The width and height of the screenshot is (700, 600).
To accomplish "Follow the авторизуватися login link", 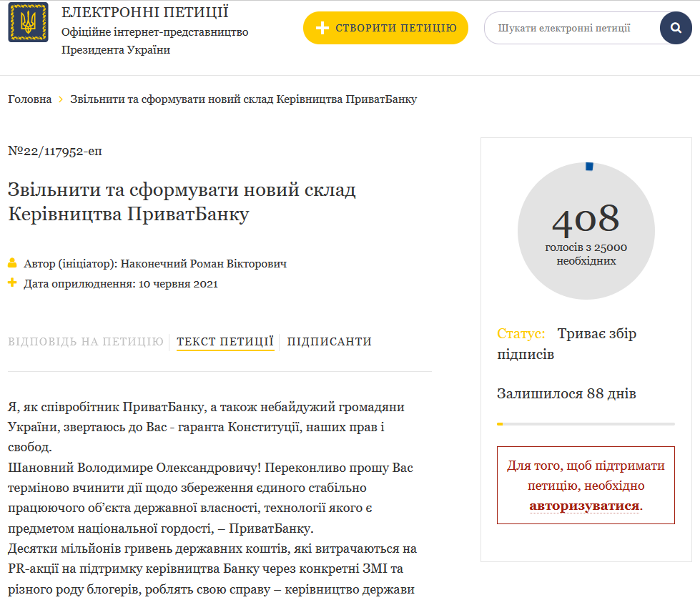I will point(584,506).
